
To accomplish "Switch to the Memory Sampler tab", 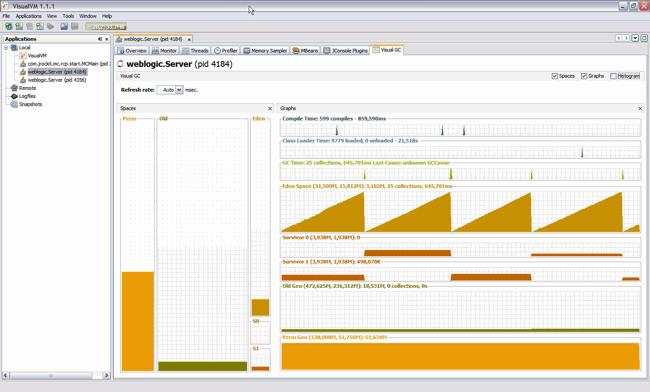I will (x=265, y=51).
